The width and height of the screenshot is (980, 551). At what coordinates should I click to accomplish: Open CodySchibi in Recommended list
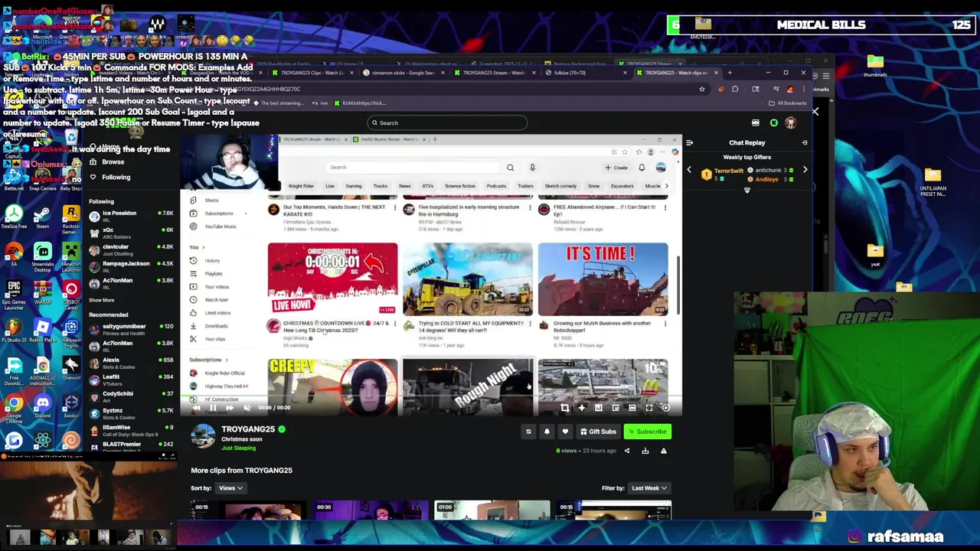131,396
